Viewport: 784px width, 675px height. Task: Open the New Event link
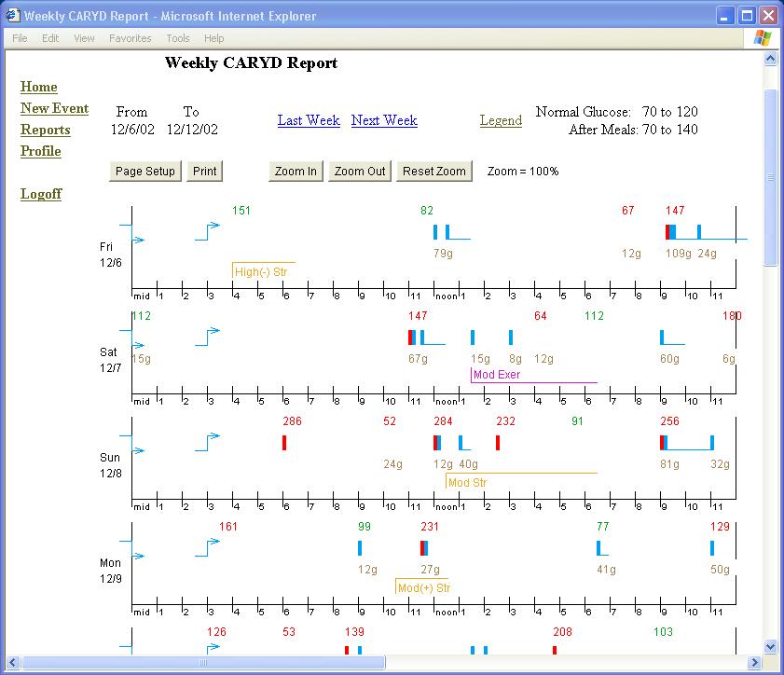(x=54, y=108)
